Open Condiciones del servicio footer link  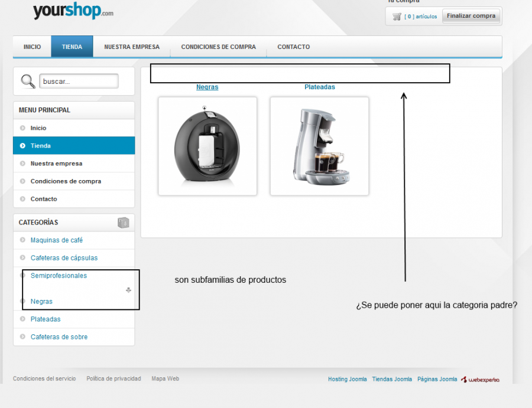[x=44, y=378]
